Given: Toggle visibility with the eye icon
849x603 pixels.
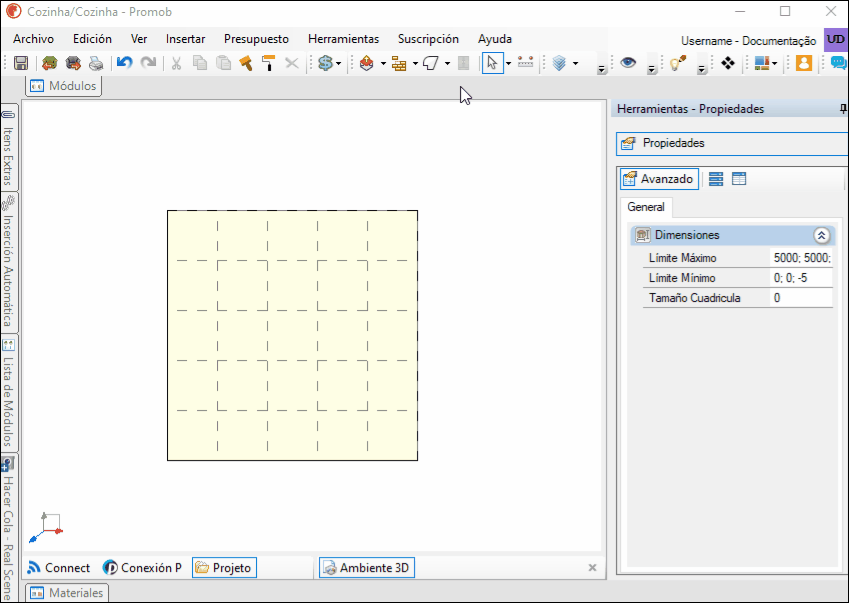Looking at the screenshot, I should [628, 62].
